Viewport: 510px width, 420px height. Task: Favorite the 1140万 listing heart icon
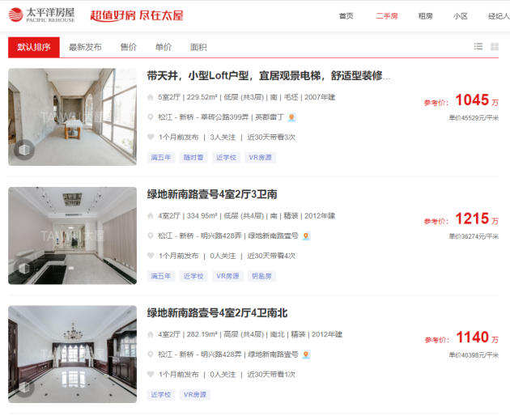pyautogui.click(x=151, y=374)
